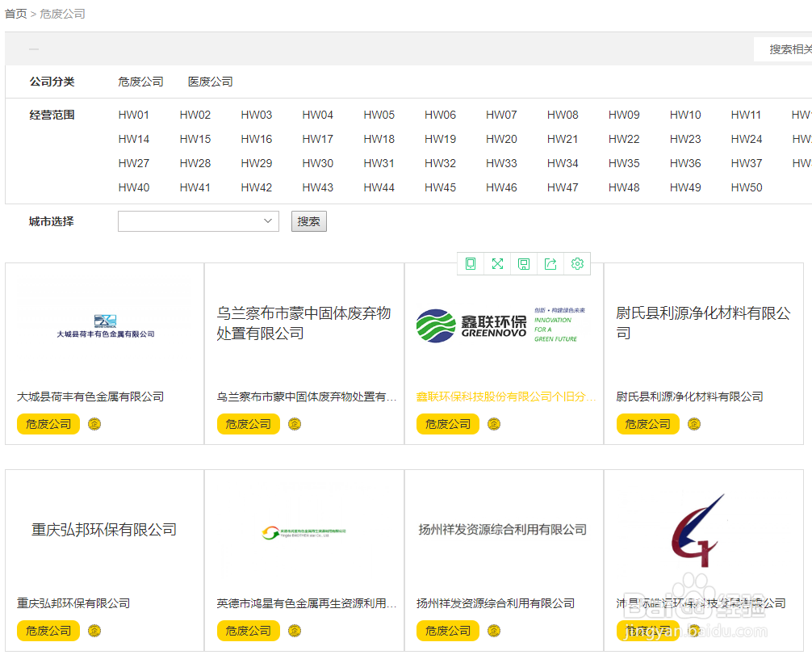
Task: Click large 尉氏县利源净化材料有限公司 card title
Action: tap(703, 323)
